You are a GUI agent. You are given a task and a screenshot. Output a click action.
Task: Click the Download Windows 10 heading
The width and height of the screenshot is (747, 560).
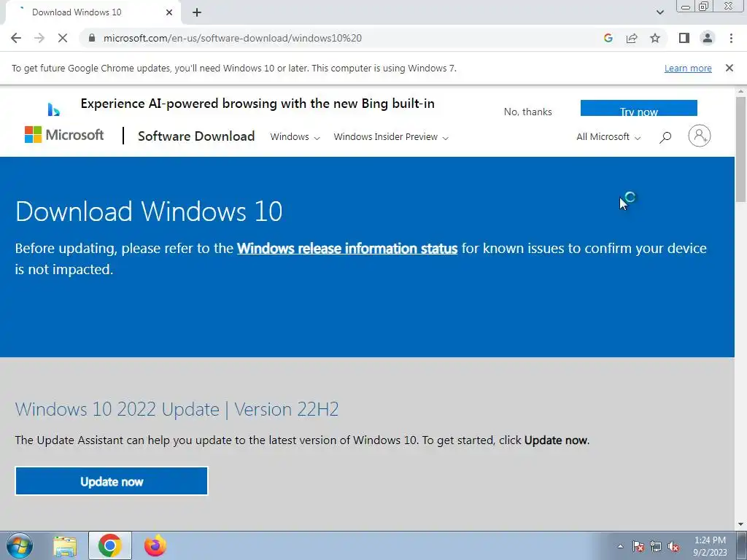149,211
